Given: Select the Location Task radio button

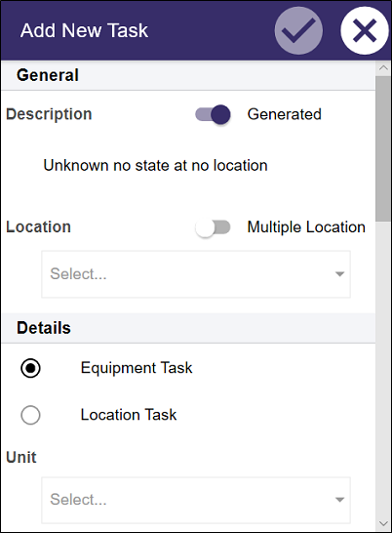Looking at the screenshot, I should coord(30,415).
